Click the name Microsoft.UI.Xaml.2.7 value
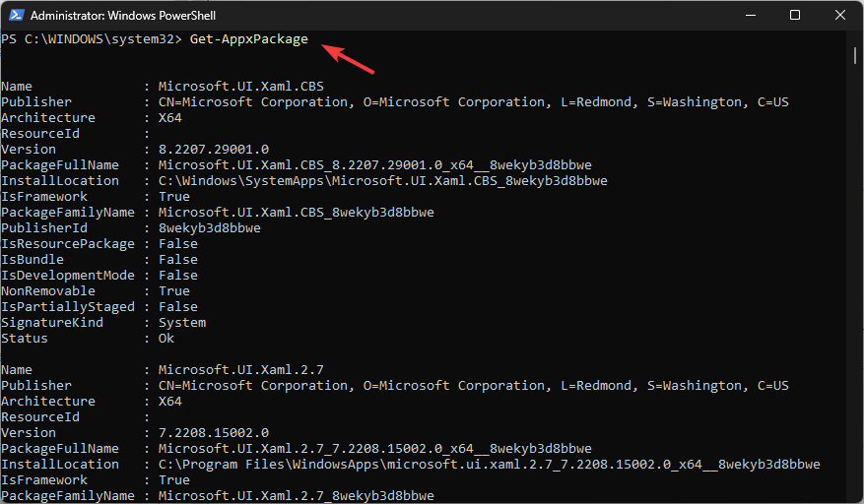Image resolution: width=864 pixels, height=504 pixels. pyautogui.click(x=240, y=369)
